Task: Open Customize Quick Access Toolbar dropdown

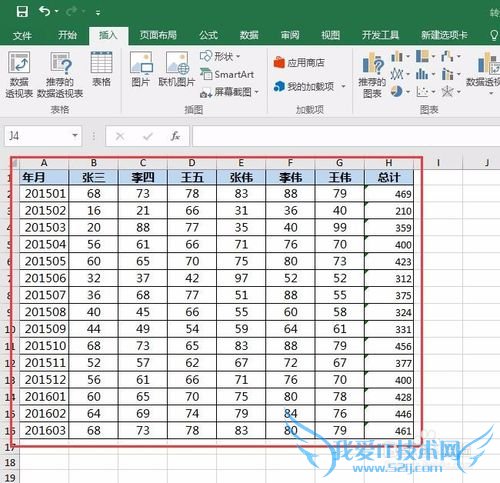Action: pos(98,13)
